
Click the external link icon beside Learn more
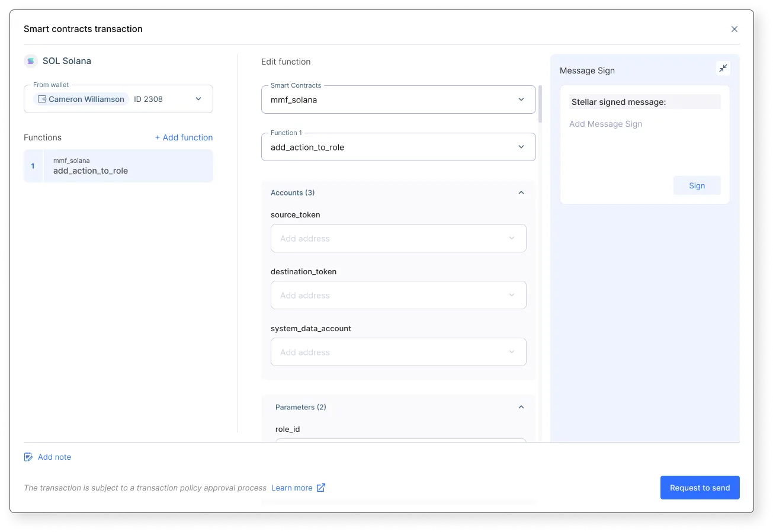point(321,488)
